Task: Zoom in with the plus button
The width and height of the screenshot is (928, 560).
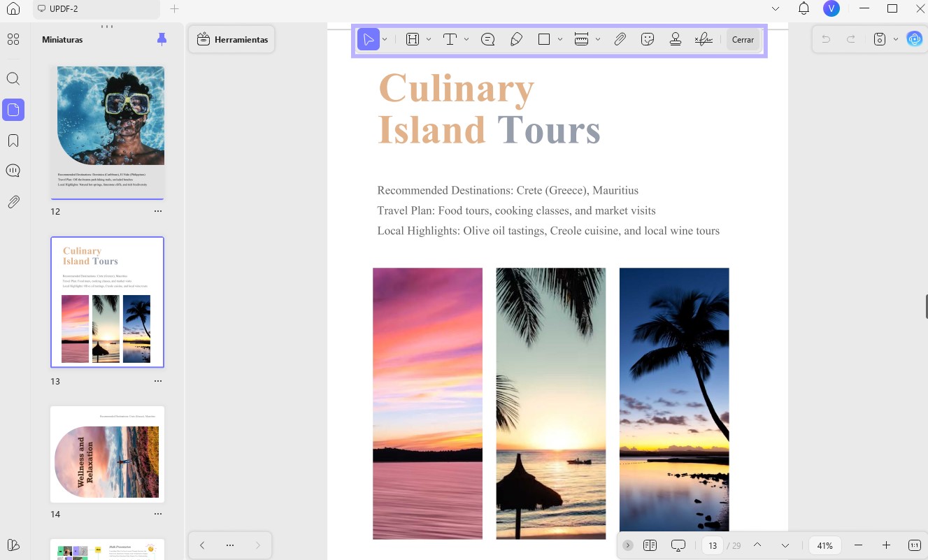Action: pos(886,545)
